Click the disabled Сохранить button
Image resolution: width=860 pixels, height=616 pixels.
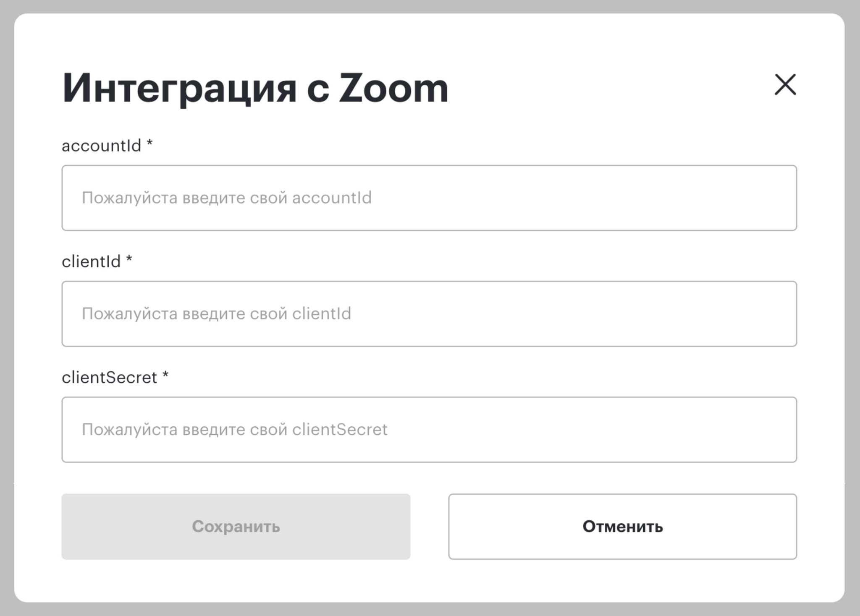[236, 526]
